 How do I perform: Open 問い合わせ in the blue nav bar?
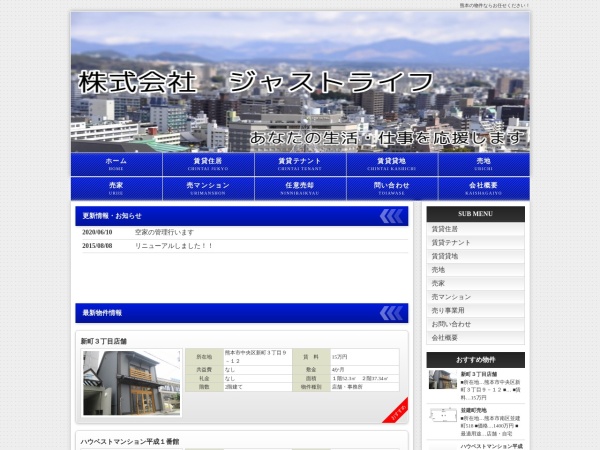(x=392, y=189)
